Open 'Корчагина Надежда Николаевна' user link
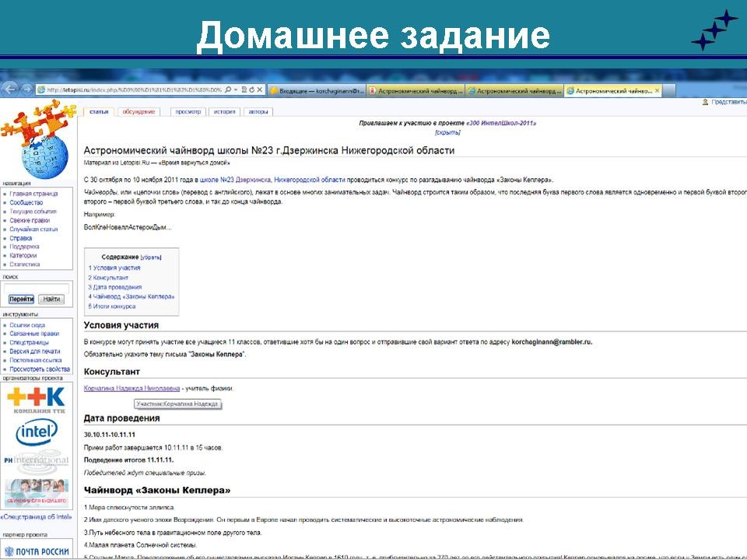This screenshot has width=747, height=560. coord(132,388)
